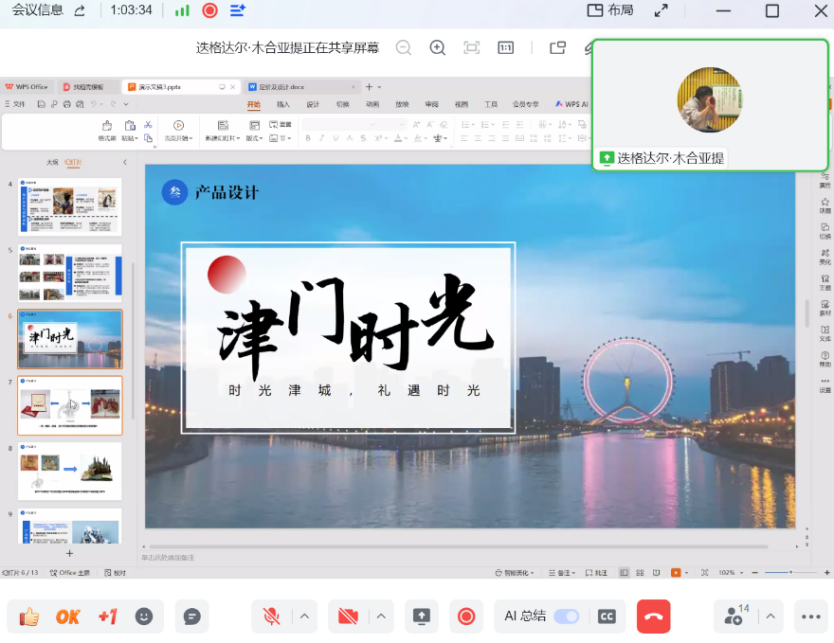
Task: Open the 会议信息 meeting info
Action: click(37, 10)
